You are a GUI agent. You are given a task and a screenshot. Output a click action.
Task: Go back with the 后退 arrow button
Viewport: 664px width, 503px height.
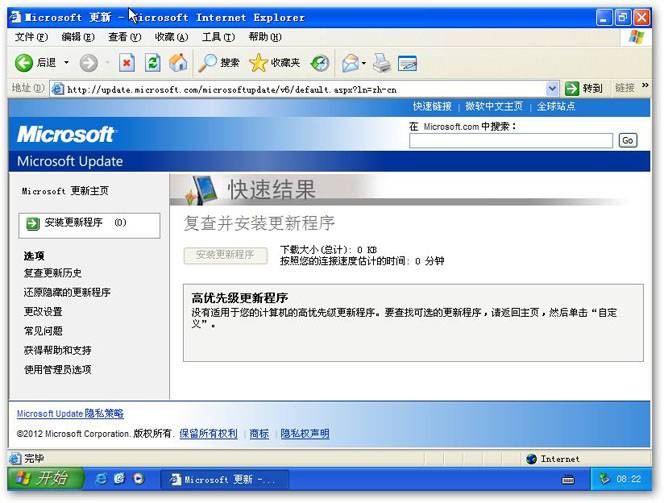35,63
